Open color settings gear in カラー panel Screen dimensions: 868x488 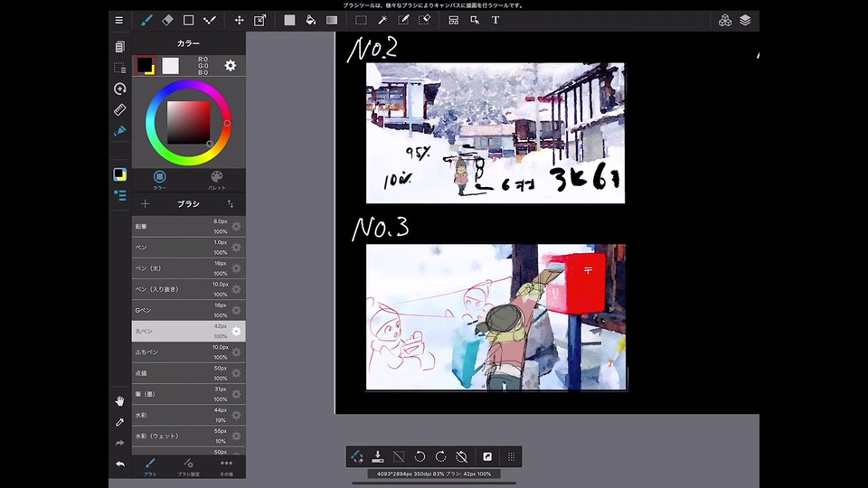tap(231, 66)
